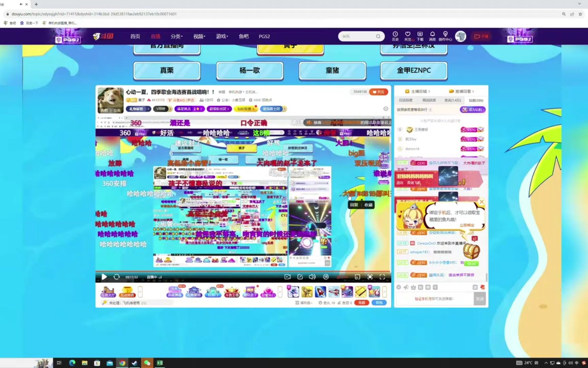
Task: Expand the stream info chevron below 关注
Action: pyautogui.click(x=386, y=109)
